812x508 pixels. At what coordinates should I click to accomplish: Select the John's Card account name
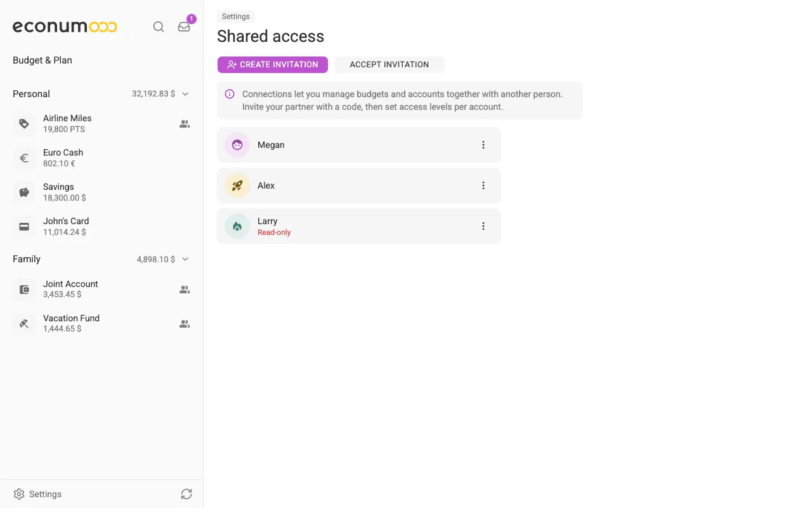[x=66, y=221]
